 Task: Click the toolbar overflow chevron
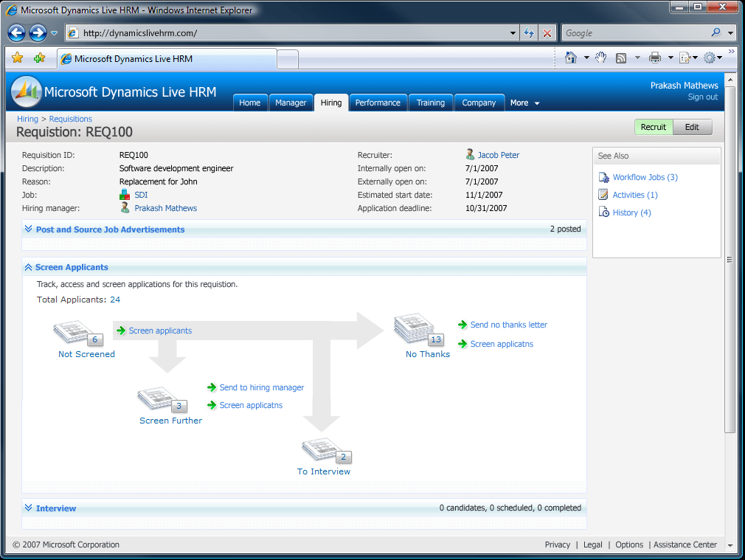tap(731, 52)
